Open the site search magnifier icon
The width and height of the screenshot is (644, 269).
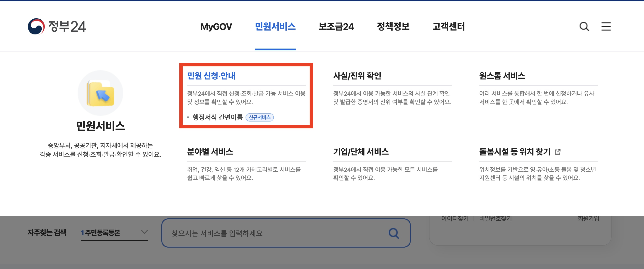point(584,26)
